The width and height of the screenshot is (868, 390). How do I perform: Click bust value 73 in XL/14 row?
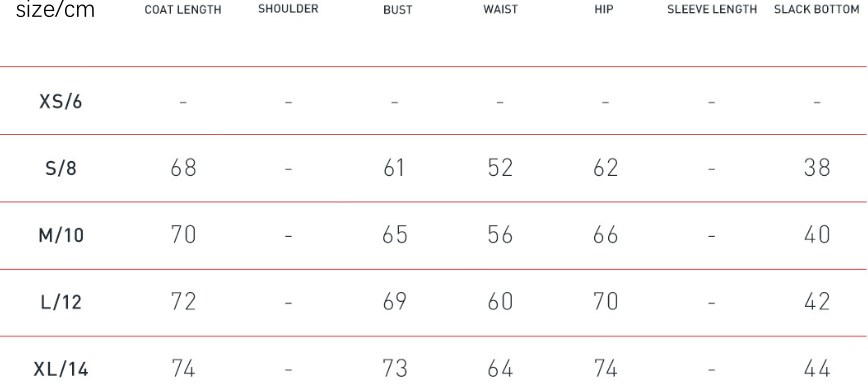click(395, 368)
